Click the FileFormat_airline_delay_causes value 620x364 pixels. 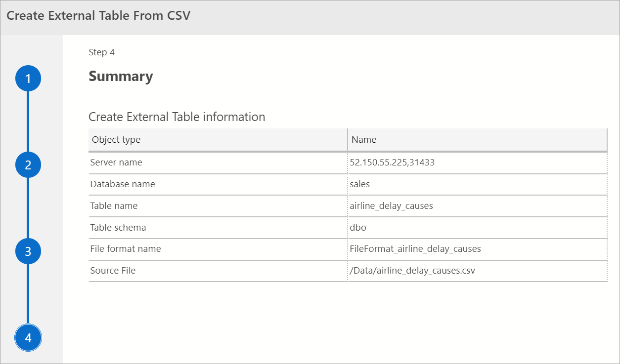click(415, 249)
